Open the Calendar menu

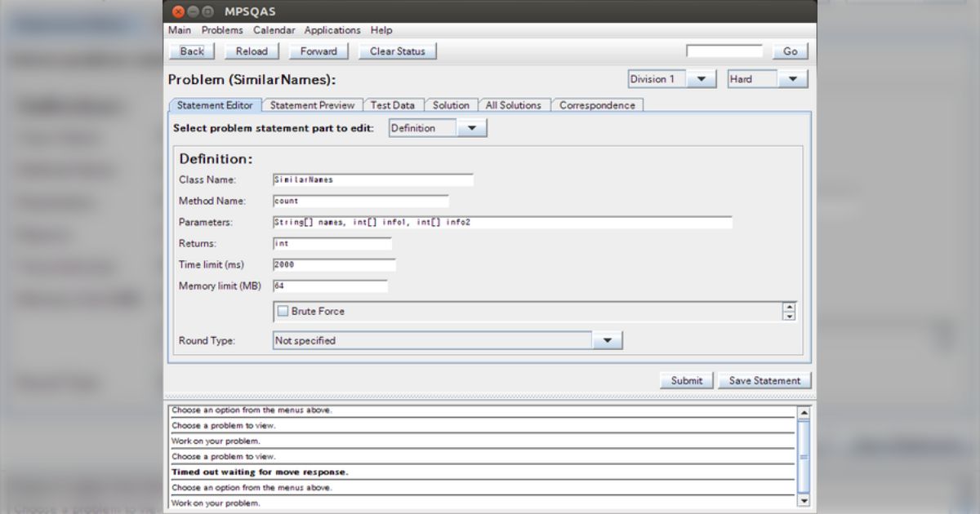click(x=274, y=30)
